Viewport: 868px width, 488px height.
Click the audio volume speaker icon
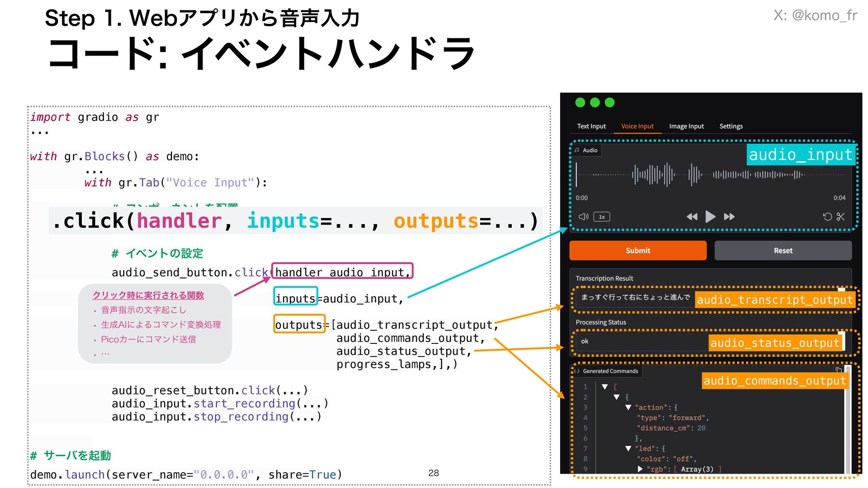pyautogui.click(x=583, y=217)
